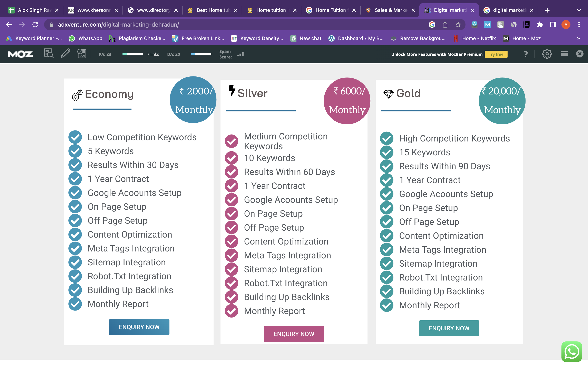588x368 pixels.
Task: Open MozBar keyword KW tool icon
Action: [82, 54]
